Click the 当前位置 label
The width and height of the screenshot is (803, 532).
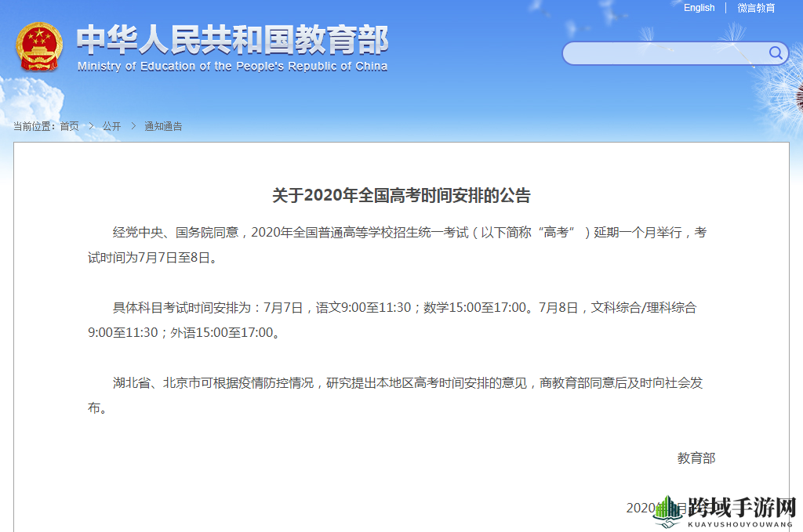34,126
